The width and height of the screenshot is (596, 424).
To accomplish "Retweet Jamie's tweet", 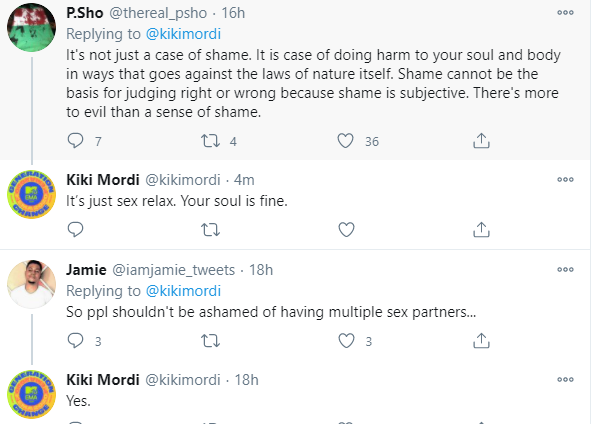I will (210, 341).
